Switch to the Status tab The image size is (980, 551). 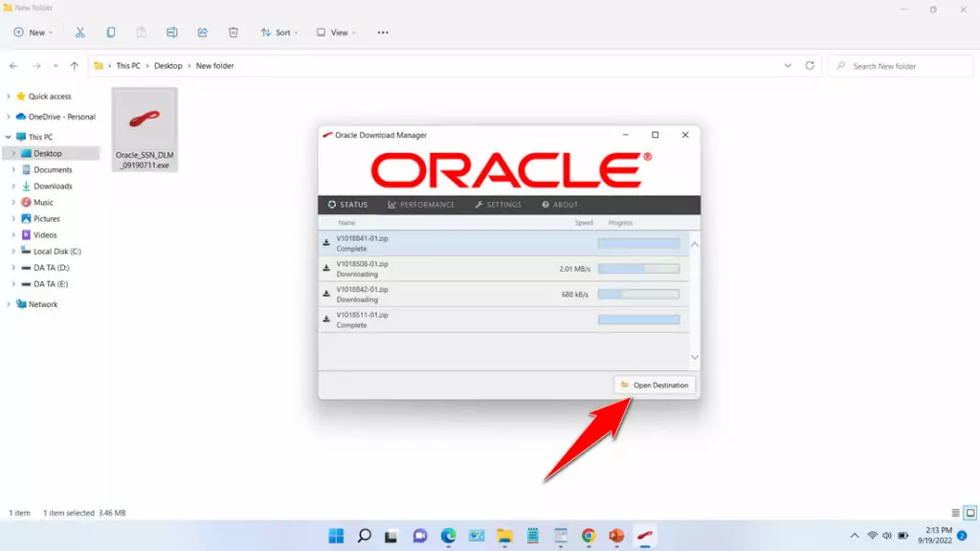tap(347, 205)
